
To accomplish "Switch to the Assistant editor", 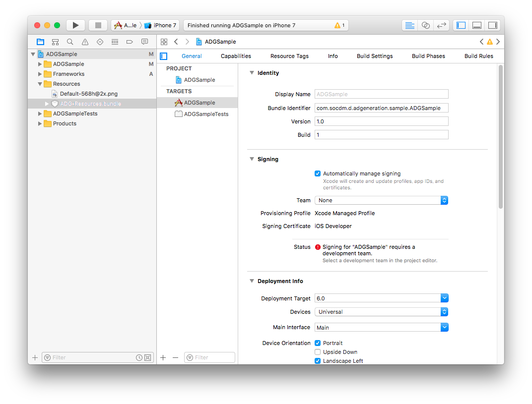I will (425, 25).
